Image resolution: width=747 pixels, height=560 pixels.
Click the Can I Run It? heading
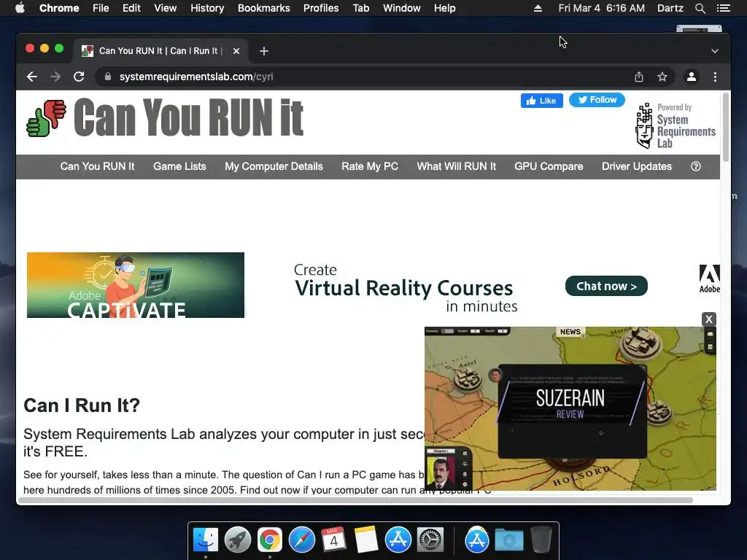(x=82, y=405)
